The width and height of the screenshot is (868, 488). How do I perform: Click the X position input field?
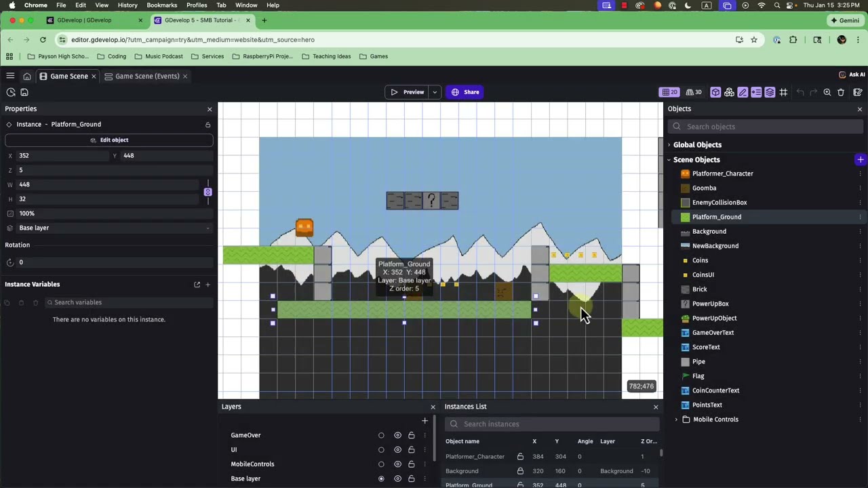(62, 156)
